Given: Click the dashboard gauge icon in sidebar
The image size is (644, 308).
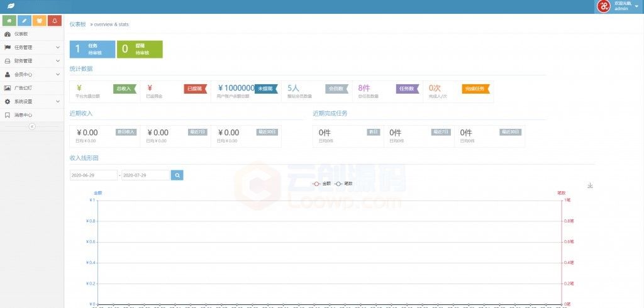Looking at the screenshot, I should [8, 34].
